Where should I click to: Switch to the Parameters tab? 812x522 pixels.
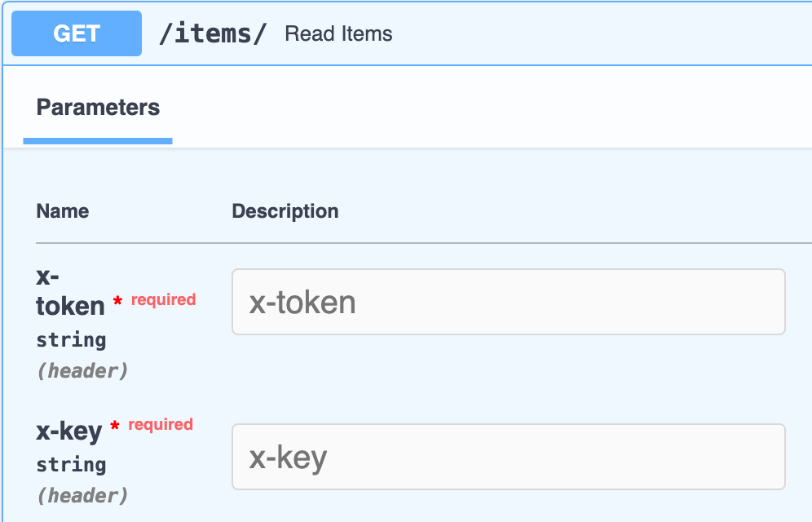pyautogui.click(x=97, y=107)
